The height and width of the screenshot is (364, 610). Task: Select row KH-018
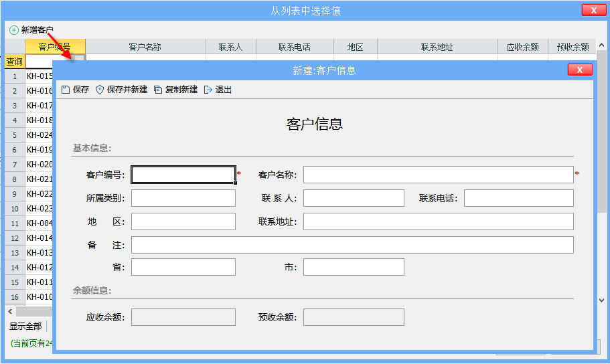39,120
